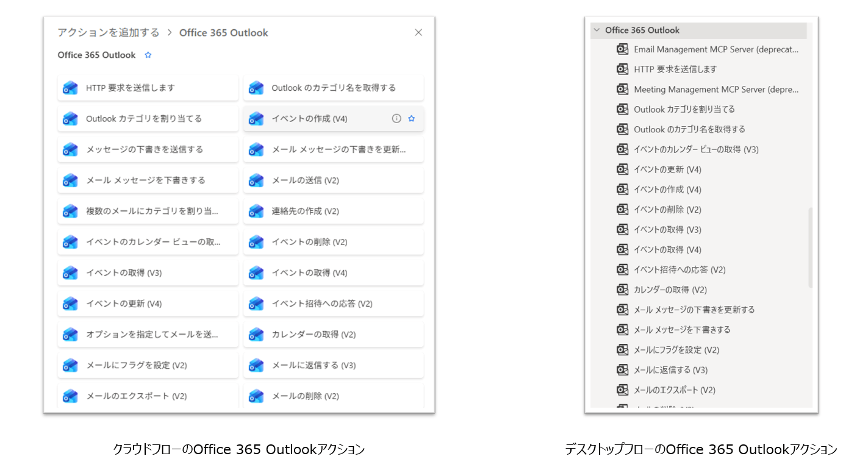Click Outlook icon on HTTP 要求を送信します card
Screen dimensions: 868x470
tap(70, 88)
